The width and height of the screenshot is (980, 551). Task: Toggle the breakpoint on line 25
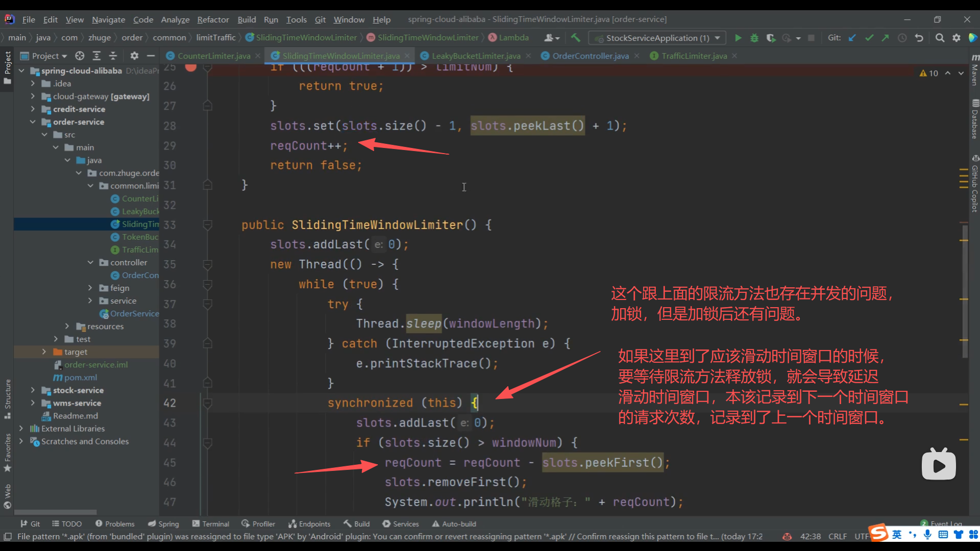pyautogui.click(x=190, y=67)
